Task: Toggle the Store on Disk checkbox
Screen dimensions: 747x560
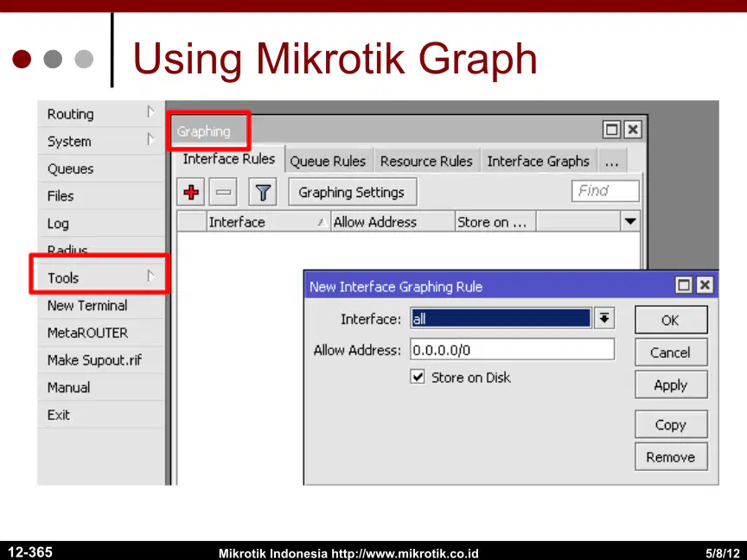Action: [x=418, y=377]
